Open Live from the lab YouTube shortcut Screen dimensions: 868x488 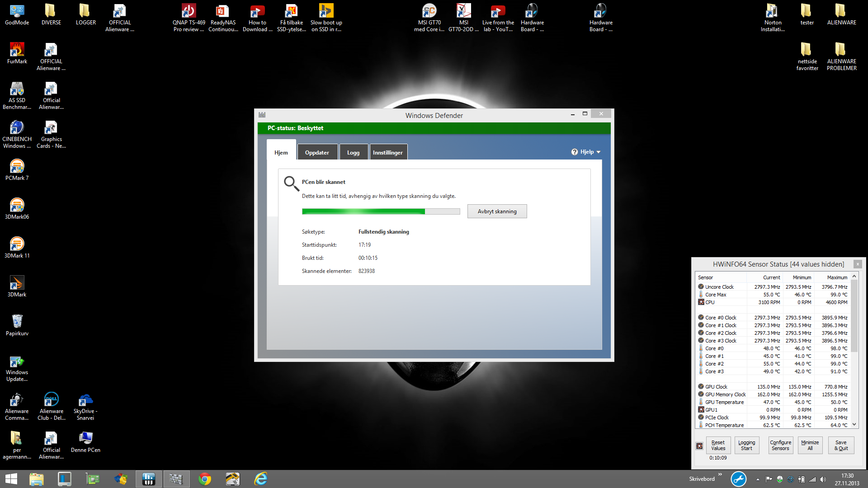498,18
